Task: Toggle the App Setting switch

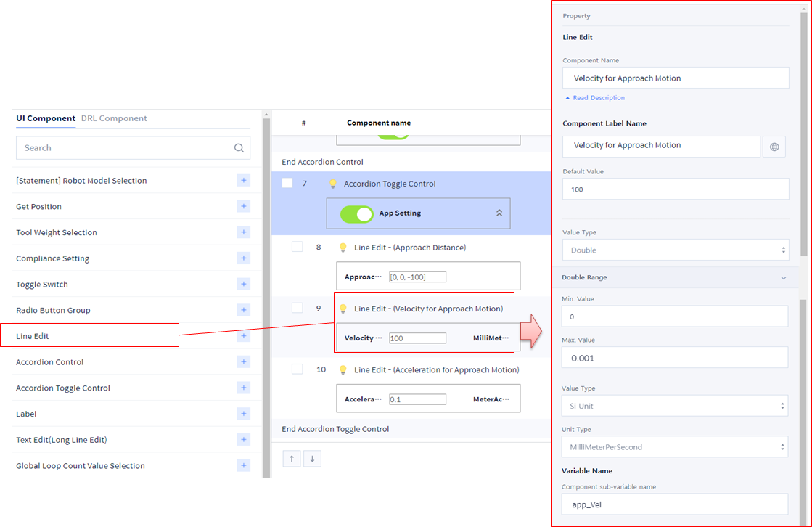Action: point(356,213)
